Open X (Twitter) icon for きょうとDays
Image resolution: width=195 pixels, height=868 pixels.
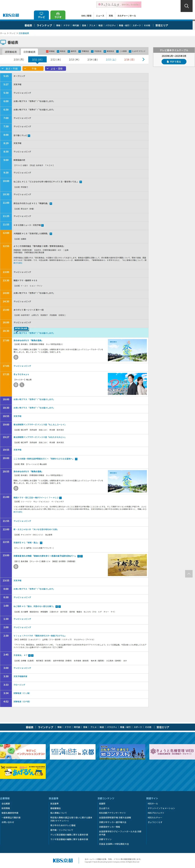[22, 385]
